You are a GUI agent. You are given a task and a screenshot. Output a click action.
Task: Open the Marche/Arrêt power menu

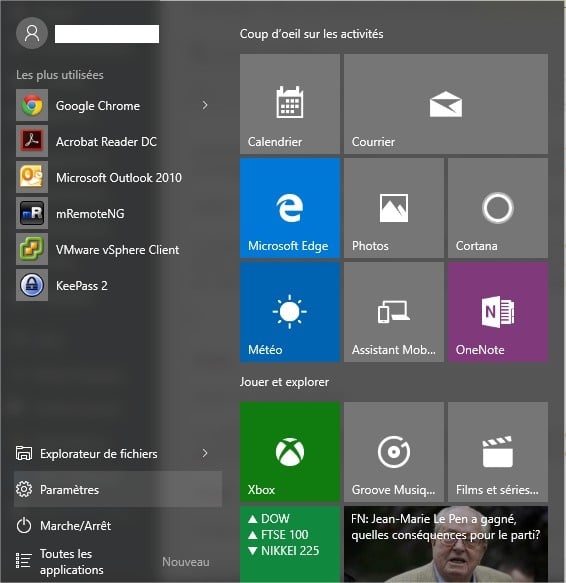tap(118, 526)
